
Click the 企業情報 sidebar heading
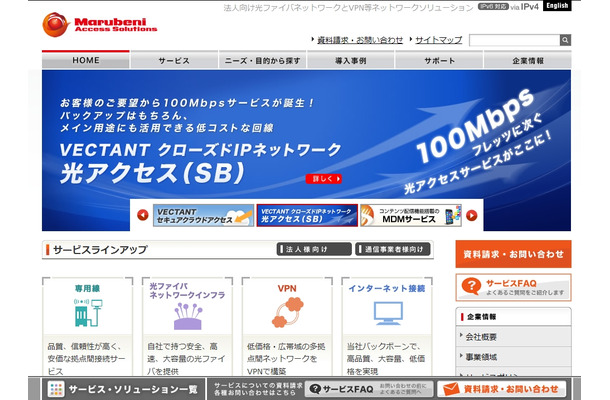481,317
